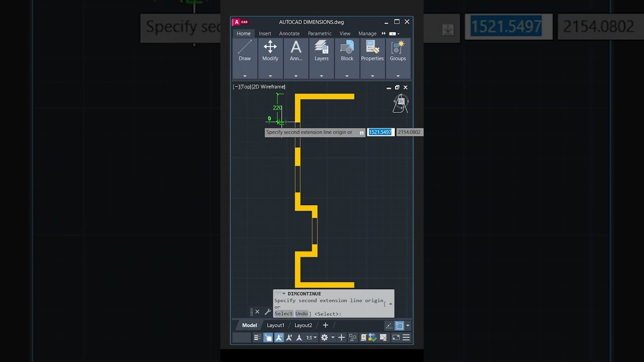Expand the Annotation panel dropdown arrow
Image resolution: width=644 pixels, height=362 pixels.
[x=296, y=76]
